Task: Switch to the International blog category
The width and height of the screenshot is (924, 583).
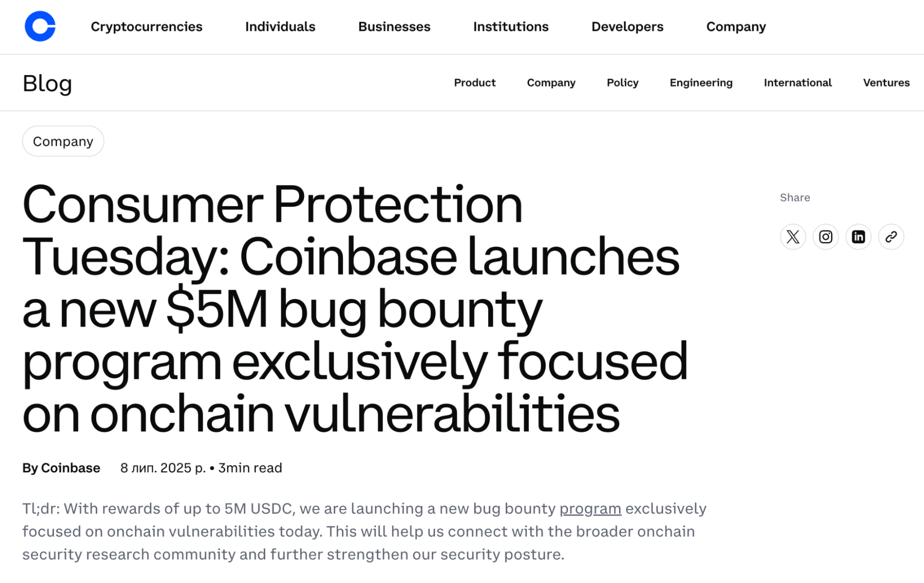Action: 797,83
